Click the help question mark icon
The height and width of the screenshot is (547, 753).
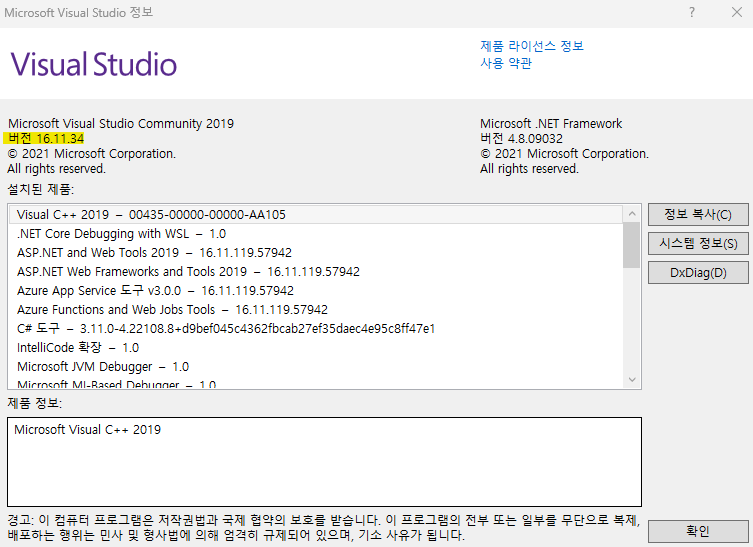coord(692,12)
